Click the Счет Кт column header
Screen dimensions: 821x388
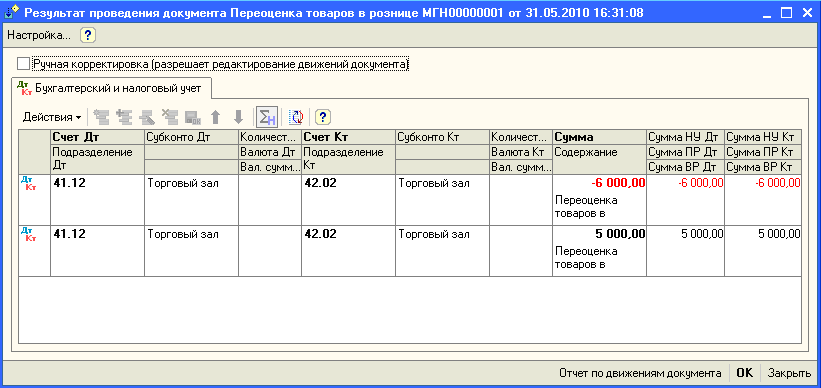(x=349, y=137)
